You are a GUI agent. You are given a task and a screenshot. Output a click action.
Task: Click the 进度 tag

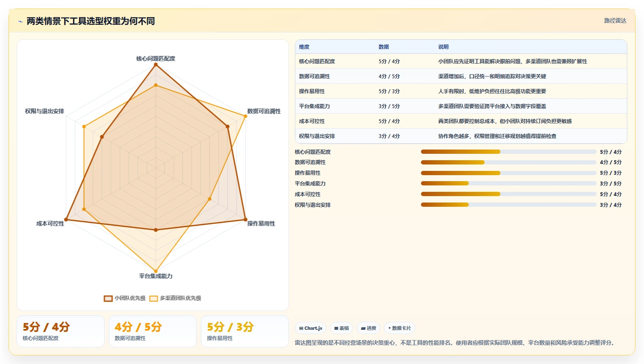[368, 328]
